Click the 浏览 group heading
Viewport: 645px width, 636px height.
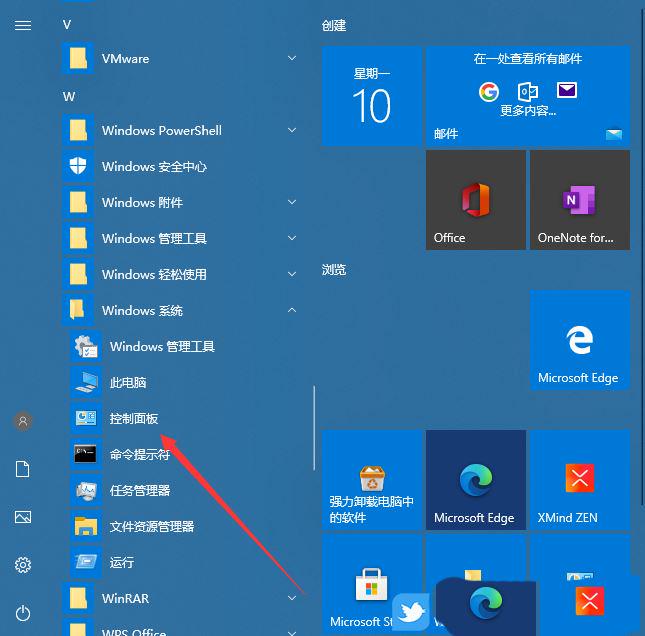[334, 270]
